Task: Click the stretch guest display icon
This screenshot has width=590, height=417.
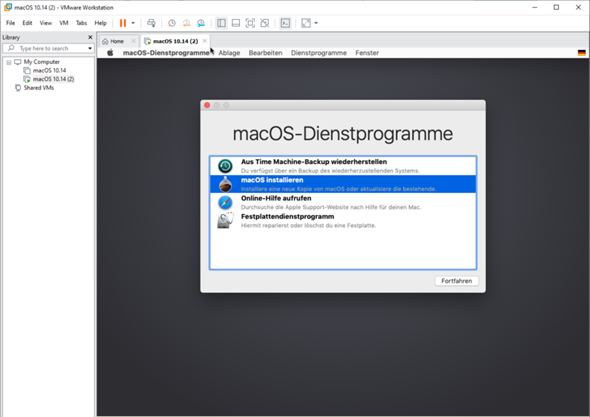Action: pyautogui.click(x=306, y=23)
